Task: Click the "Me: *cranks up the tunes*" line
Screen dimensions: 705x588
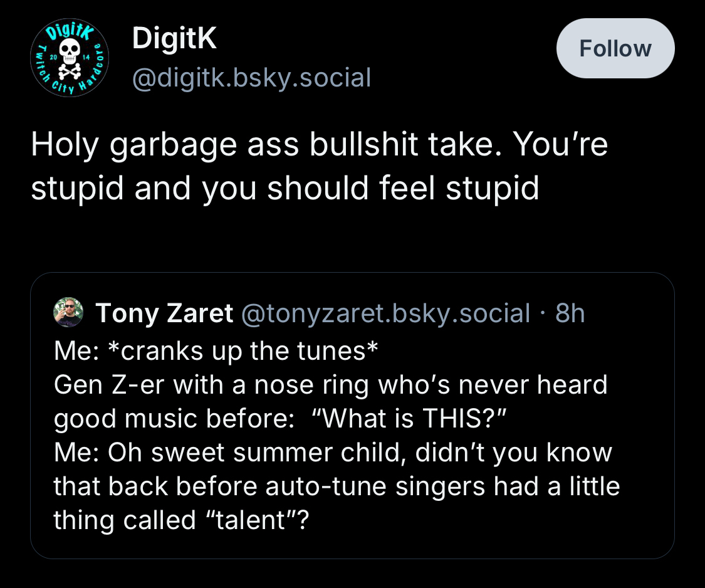Action: (x=216, y=350)
